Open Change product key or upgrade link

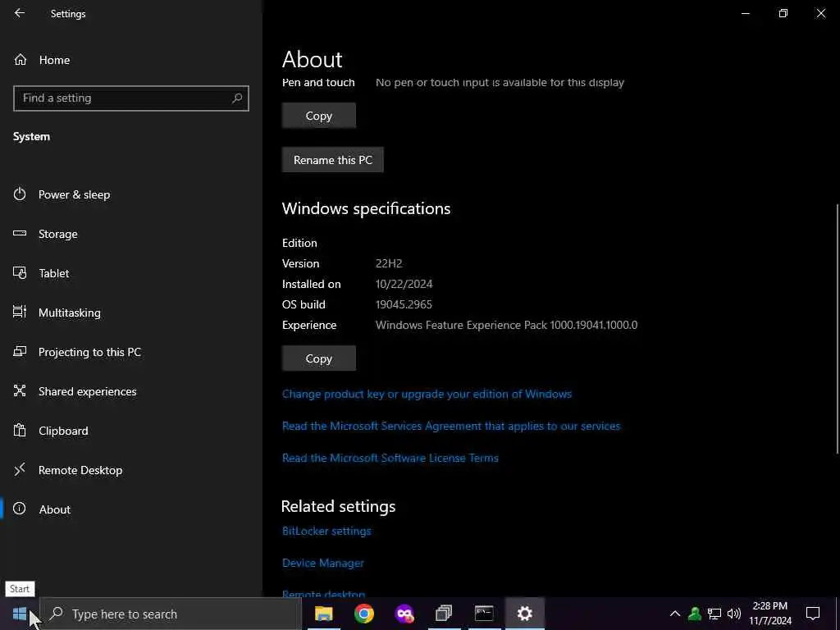coord(427,394)
